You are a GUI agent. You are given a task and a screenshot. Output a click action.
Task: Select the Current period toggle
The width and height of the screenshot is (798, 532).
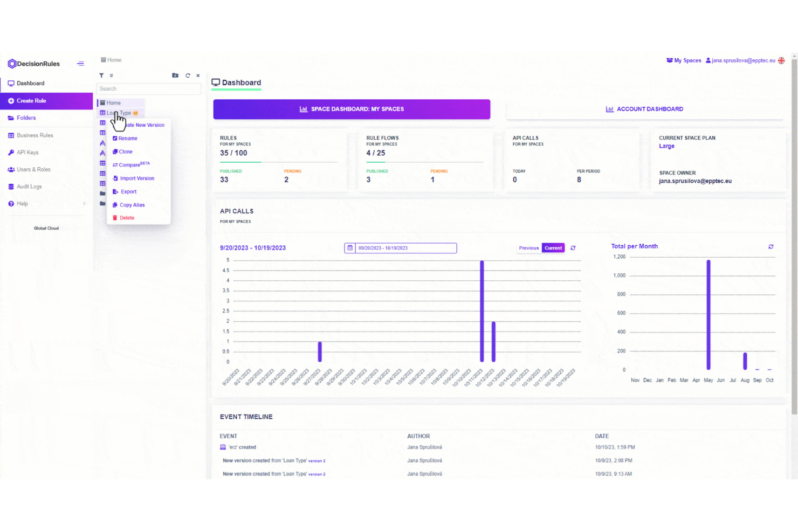point(553,248)
